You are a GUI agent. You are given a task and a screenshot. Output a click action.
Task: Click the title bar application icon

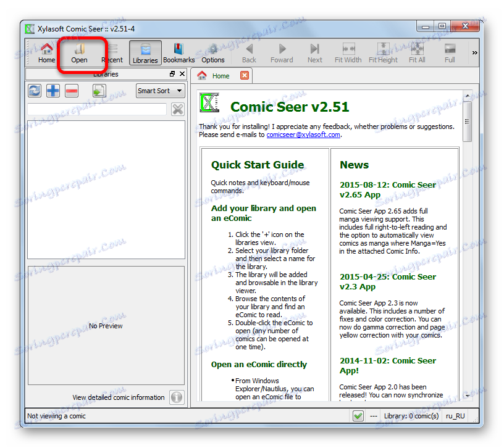(x=30, y=29)
